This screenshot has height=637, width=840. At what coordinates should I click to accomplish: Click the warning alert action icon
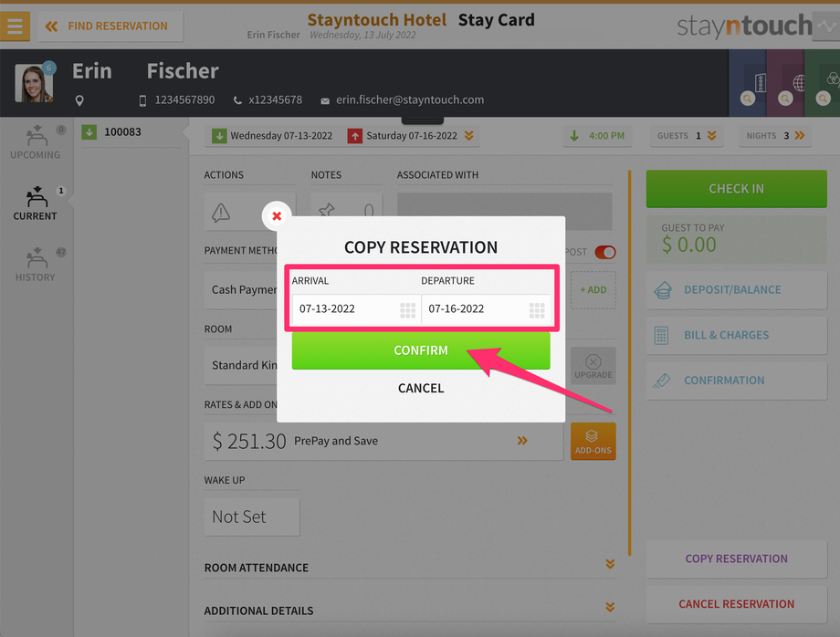click(x=221, y=213)
